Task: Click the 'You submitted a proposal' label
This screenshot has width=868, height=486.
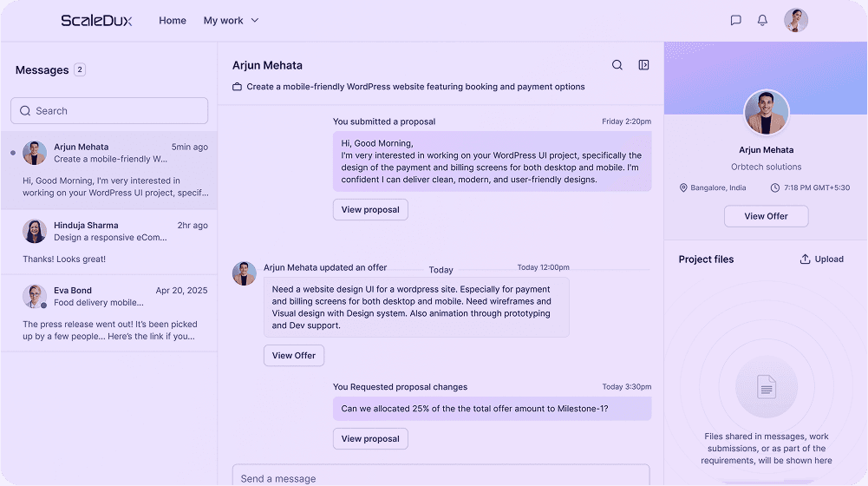Action: pos(384,121)
